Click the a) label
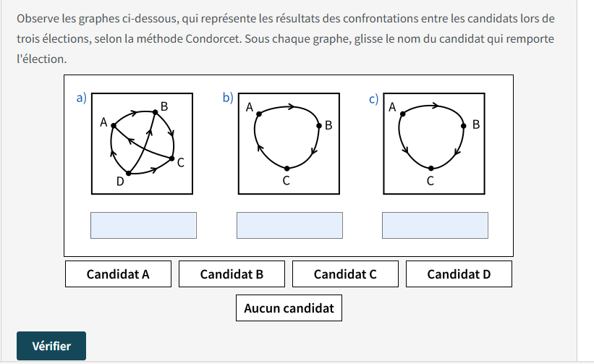594x364 pixels. tap(82, 98)
